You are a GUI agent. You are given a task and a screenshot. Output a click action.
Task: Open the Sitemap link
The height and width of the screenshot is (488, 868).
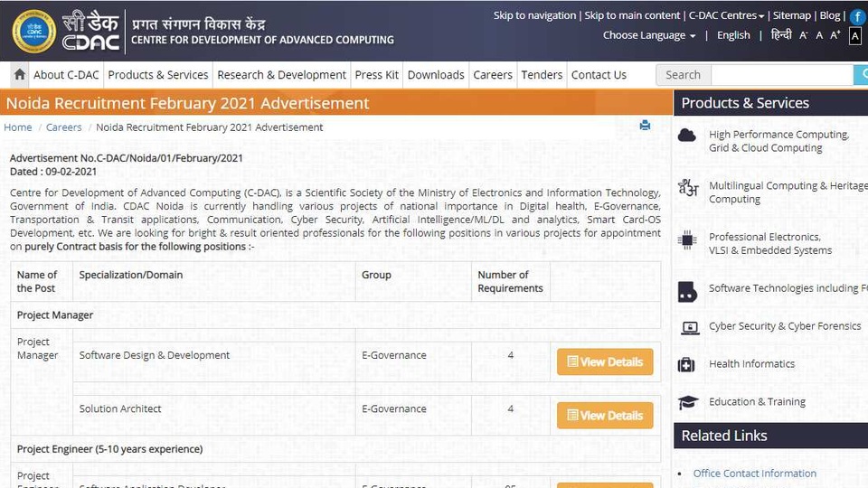[792, 15]
